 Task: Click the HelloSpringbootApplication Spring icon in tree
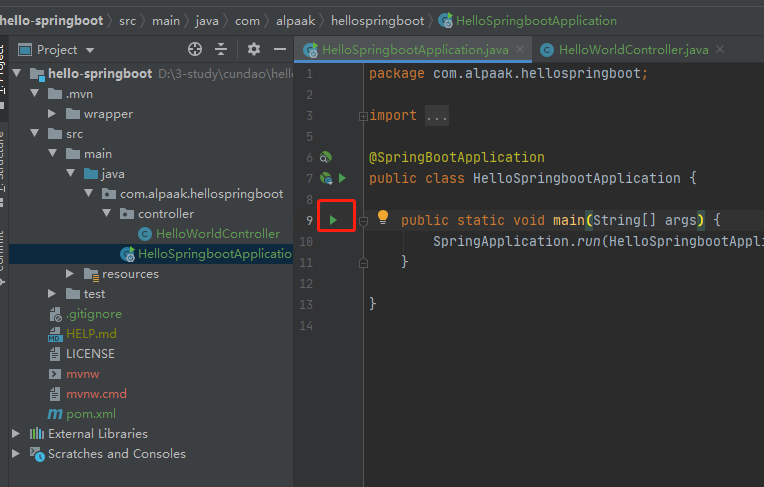coord(128,254)
